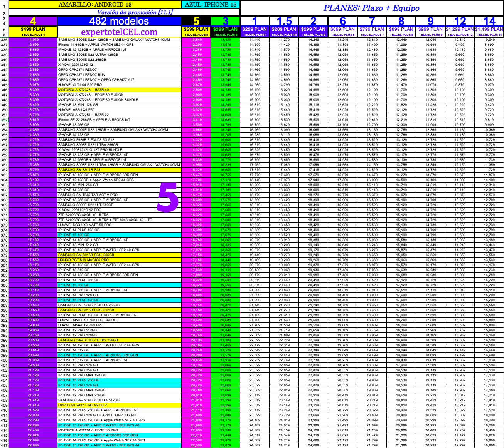This screenshot has height=448, width=504.
Task: Select the TELCEL PLUS 4 sublabel
Action: click(33, 35)
